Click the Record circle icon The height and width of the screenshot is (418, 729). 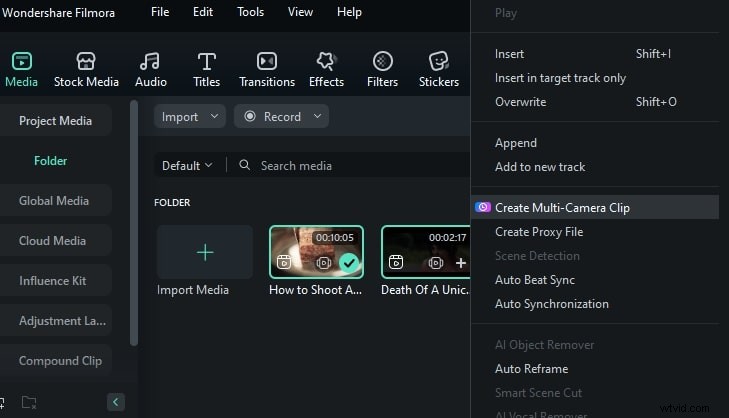tap(250, 116)
